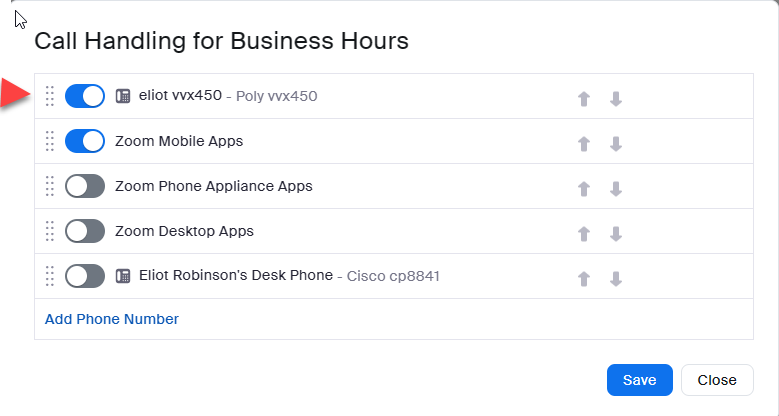
Task: Move Cisco cp8841 desk phone up
Action: tap(584, 277)
